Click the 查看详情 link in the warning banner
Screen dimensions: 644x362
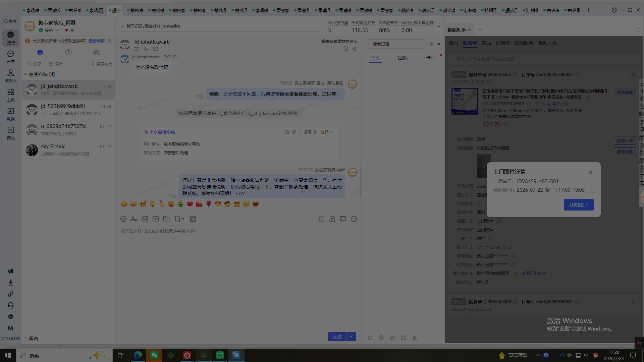[x=97, y=41]
